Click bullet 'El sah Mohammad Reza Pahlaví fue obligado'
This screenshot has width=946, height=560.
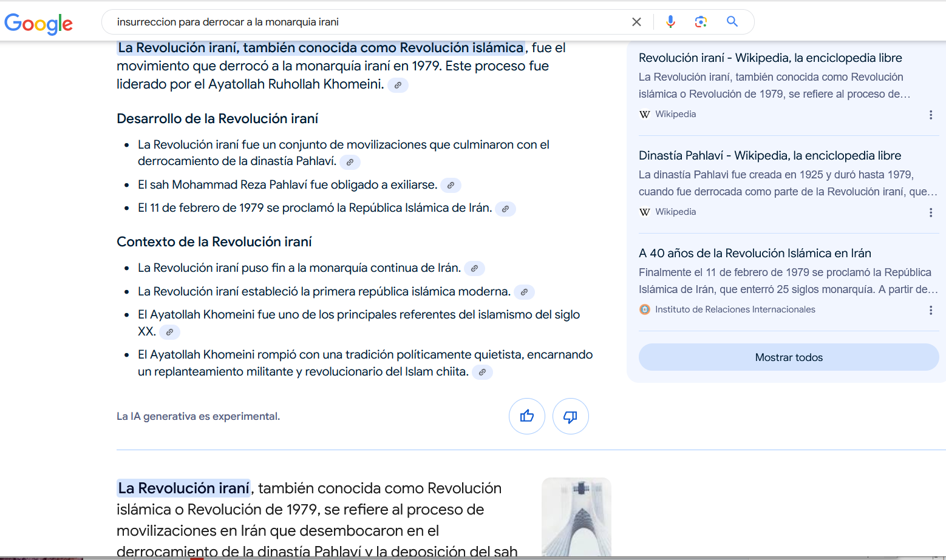pos(287,184)
